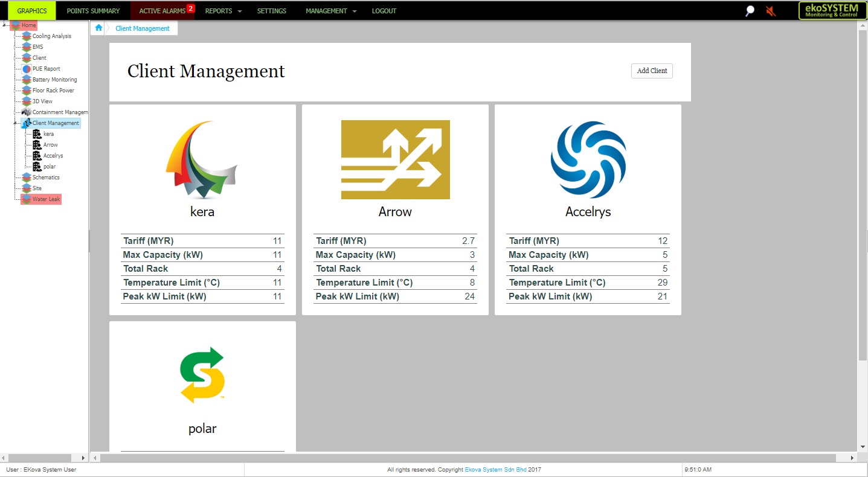Click the main page vertical scrollbar
This screenshot has width=868, height=477.
pyautogui.click(x=863, y=196)
